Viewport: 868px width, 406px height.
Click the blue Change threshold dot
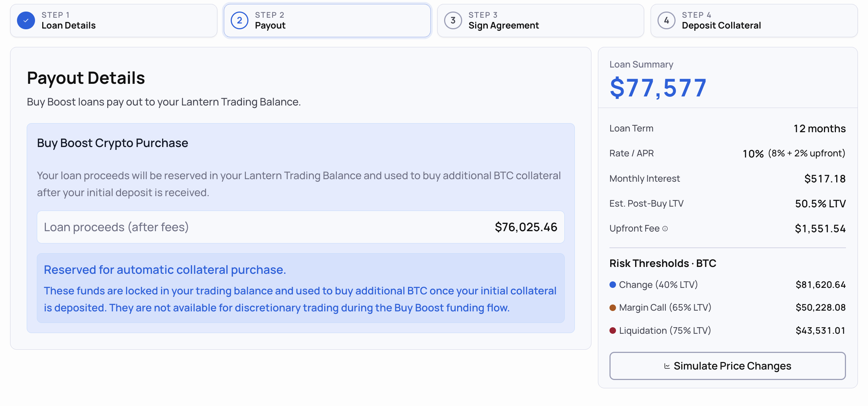point(613,285)
